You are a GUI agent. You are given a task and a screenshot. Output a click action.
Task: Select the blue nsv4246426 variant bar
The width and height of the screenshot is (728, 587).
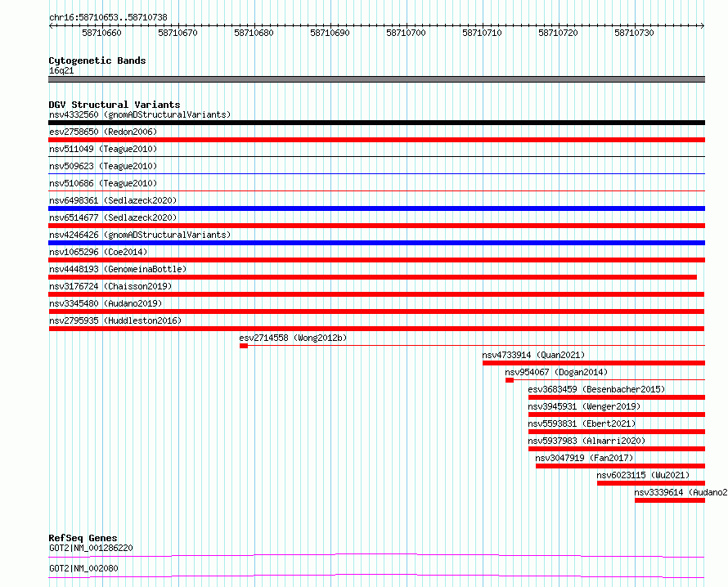376,243
